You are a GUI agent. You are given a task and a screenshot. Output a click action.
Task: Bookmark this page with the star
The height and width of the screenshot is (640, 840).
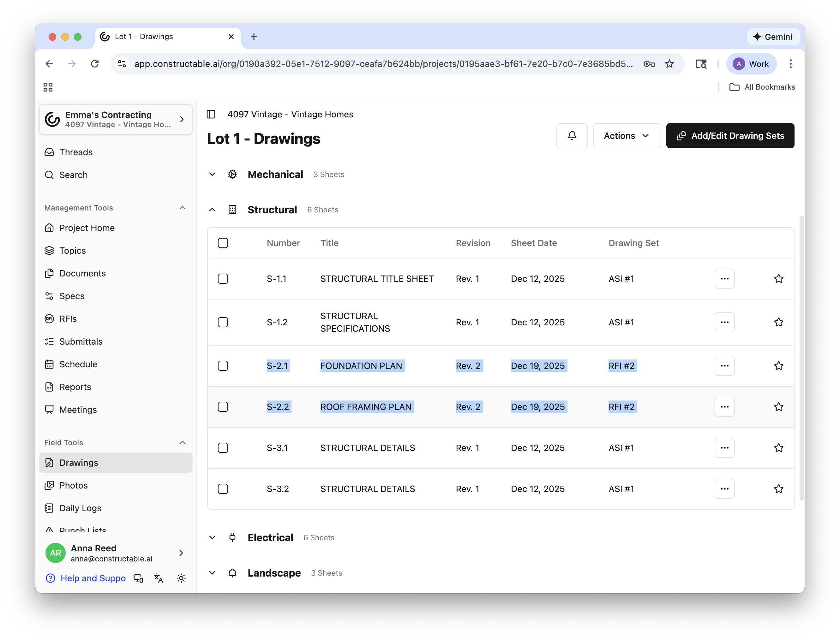tap(669, 64)
